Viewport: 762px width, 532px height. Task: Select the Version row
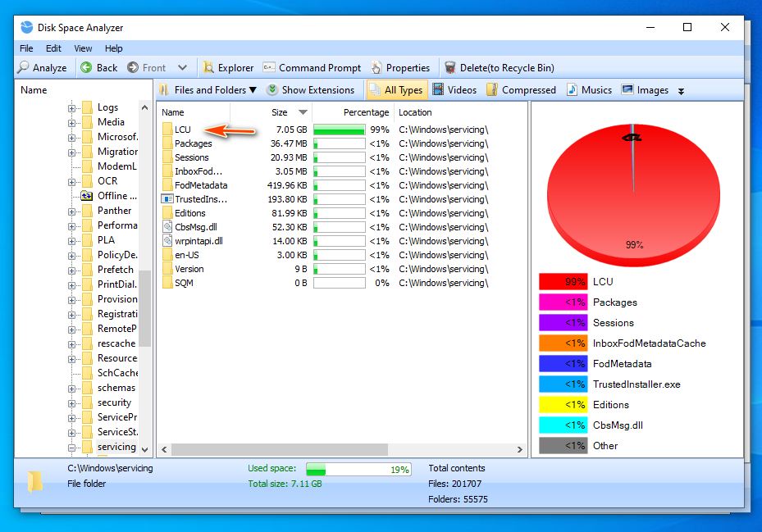[325, 269]
